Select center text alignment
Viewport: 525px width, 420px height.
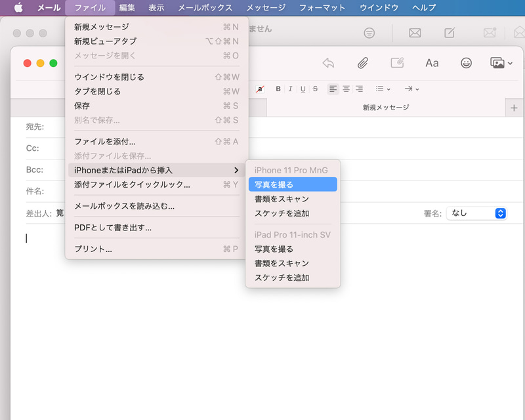346,89
